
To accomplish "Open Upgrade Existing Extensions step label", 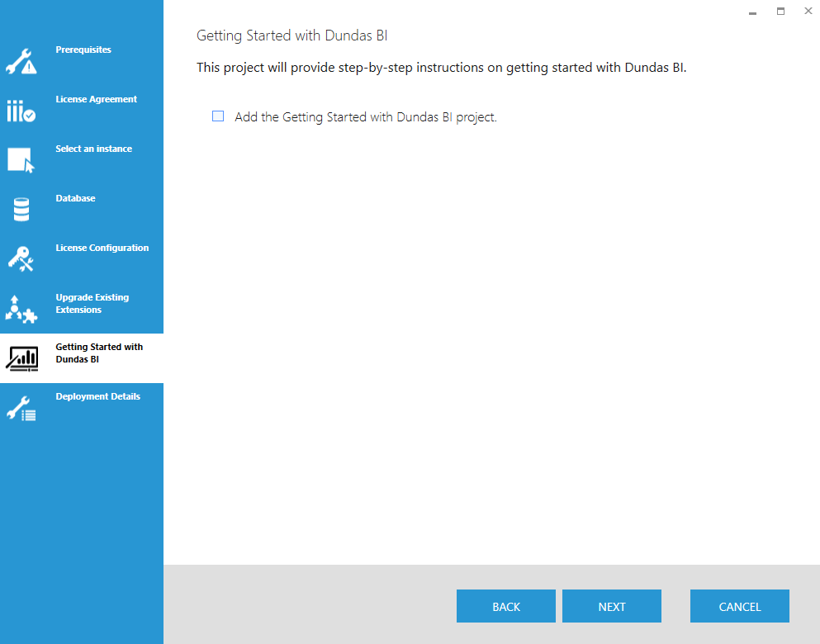I will coord(92,304).
